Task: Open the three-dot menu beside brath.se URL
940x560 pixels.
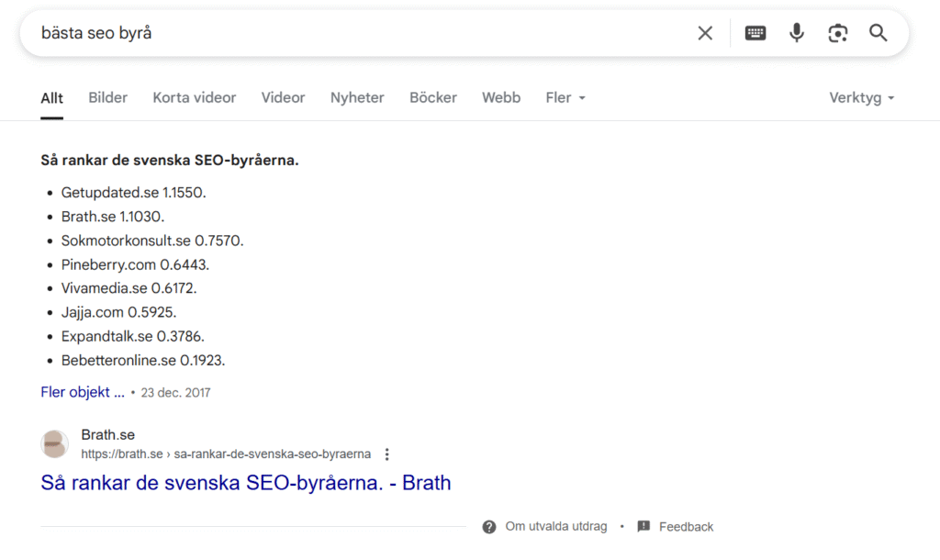Action: click(x=387, y=454)
